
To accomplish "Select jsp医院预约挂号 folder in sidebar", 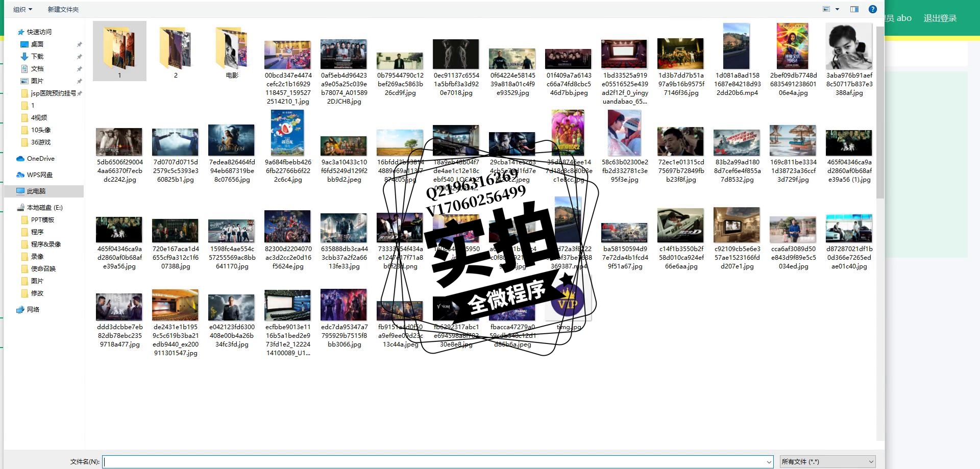I will [x=53, y=93].
